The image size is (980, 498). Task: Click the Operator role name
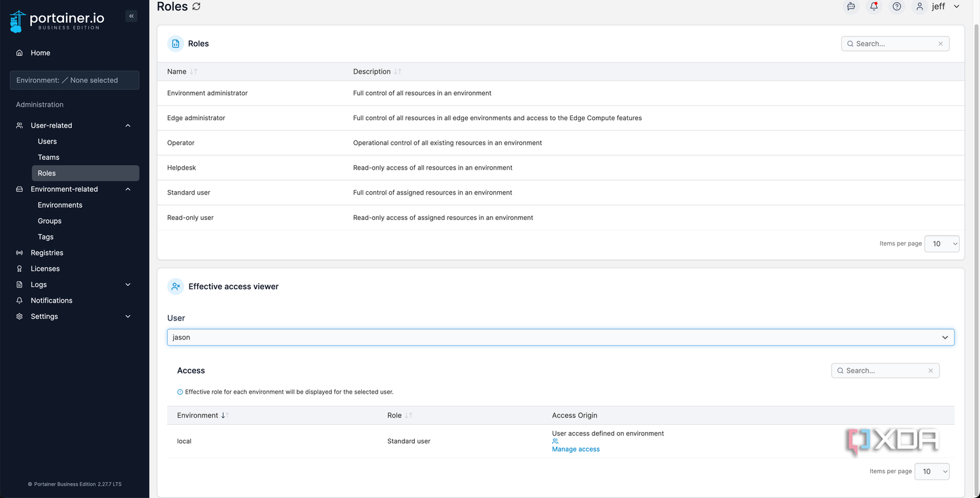[x=181, y=143]
